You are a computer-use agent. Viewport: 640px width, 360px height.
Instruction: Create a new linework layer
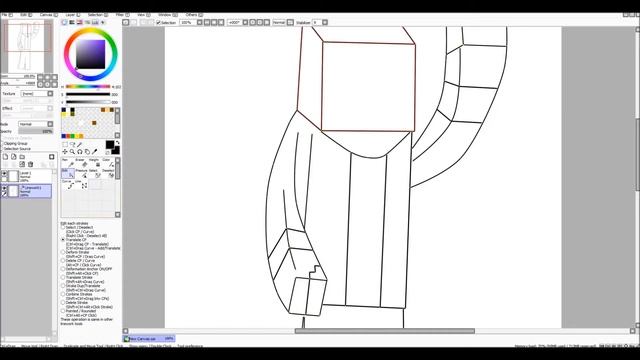14,157
